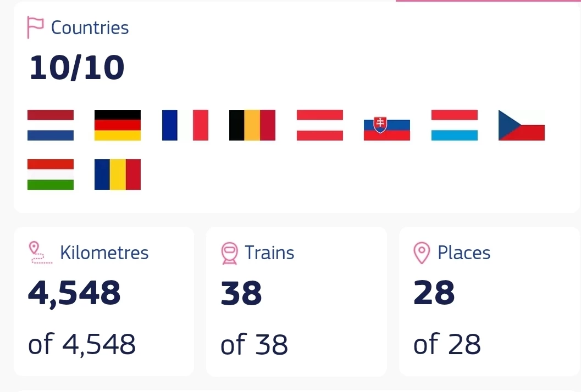Viewport: 581px width, 392px height.
Task: Click the France flag icon
Action: click(185, 125)
